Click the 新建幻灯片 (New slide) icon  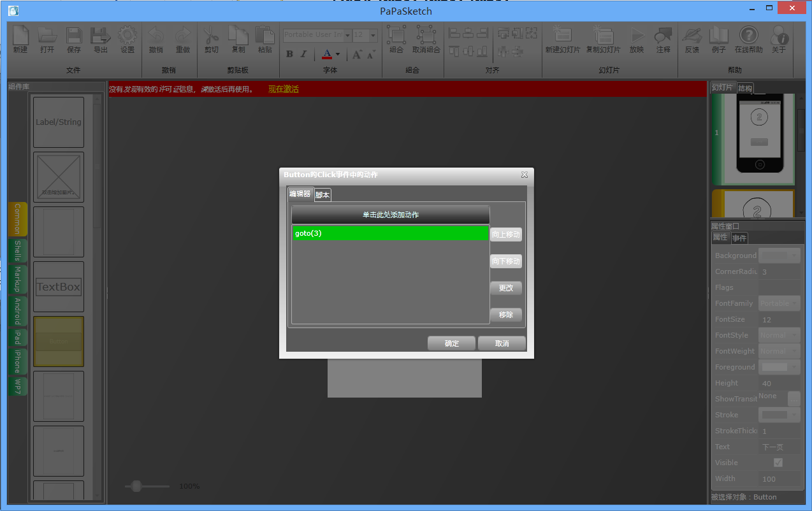tap(563, 35)
